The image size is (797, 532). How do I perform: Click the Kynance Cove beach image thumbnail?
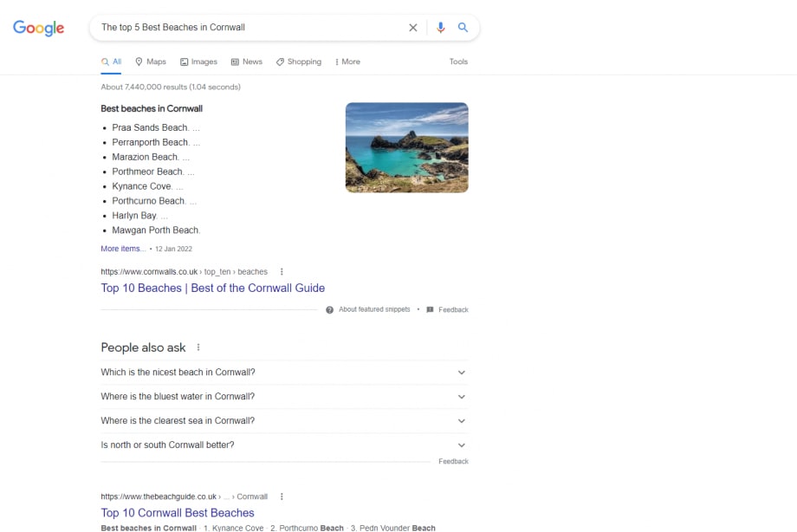(x=406, y=147)
